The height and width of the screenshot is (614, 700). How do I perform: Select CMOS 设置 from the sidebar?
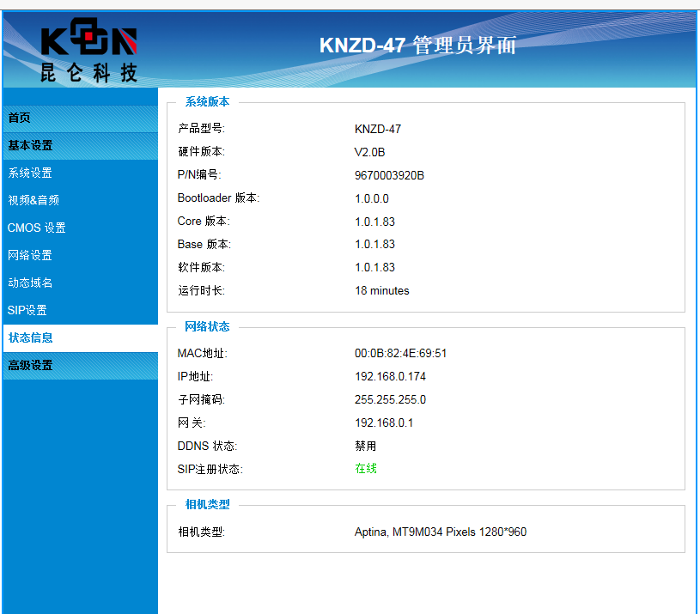click(37, 228)
